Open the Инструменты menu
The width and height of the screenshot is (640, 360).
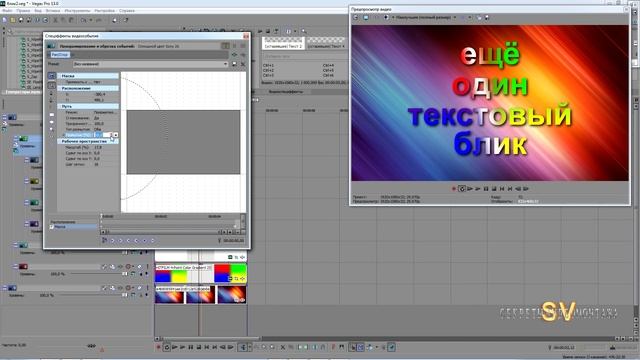tap(77, 11)
